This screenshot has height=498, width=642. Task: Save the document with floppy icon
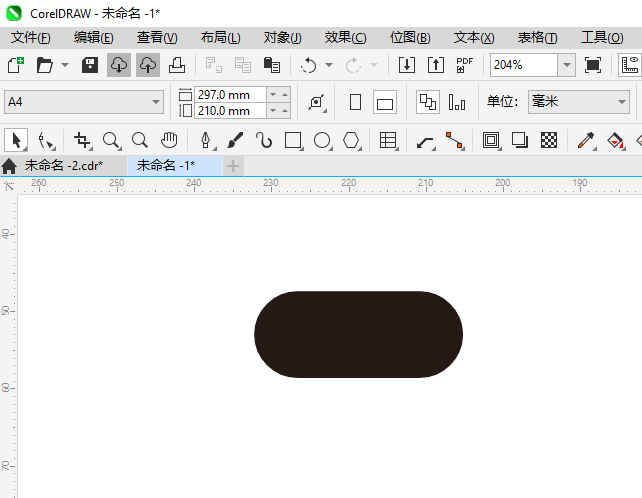coord(90,65)
